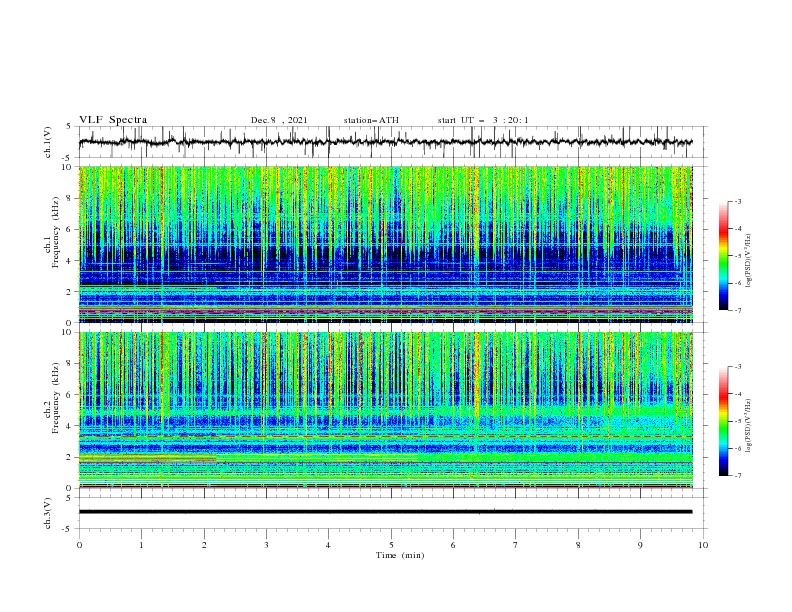Click the time axis tick label "2"
Viewport: 792px width, 612px height.
click(204, 545)
